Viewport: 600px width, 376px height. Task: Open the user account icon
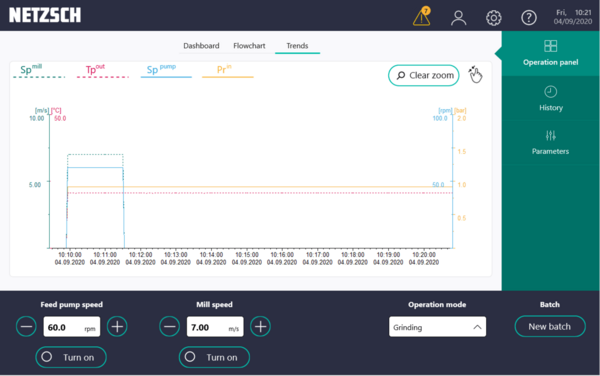(x=458, y=18)
